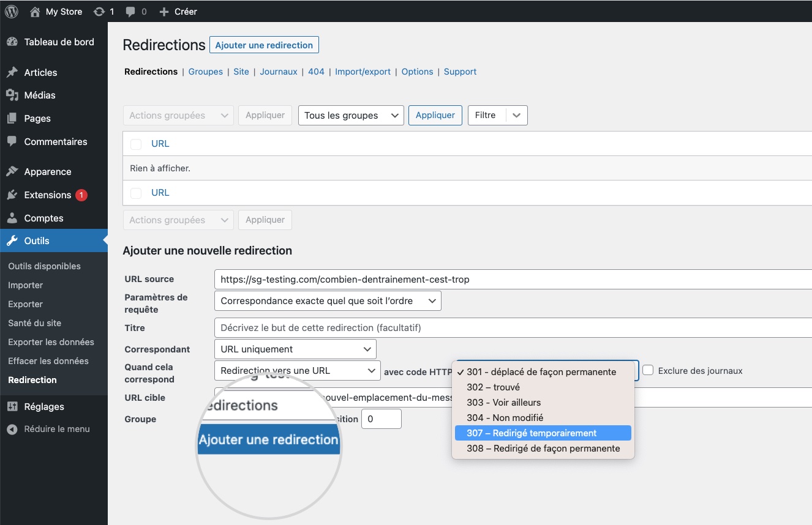The height and width of the screenshot is (525, 812).
Task: Click the Outils wrench icon
Action: point(12,241)
